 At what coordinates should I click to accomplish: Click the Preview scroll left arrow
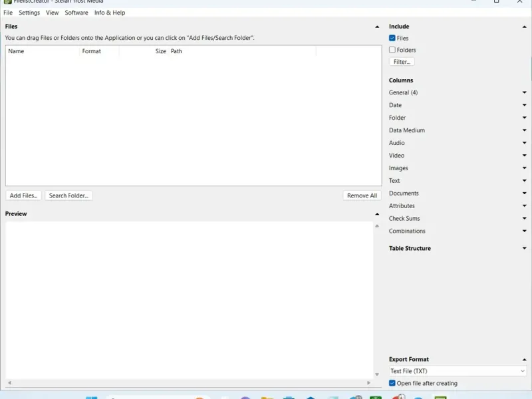click(9, 383)
